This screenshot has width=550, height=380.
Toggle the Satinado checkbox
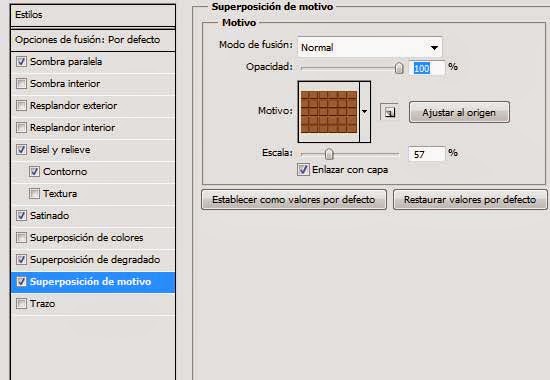click(21, 215)
